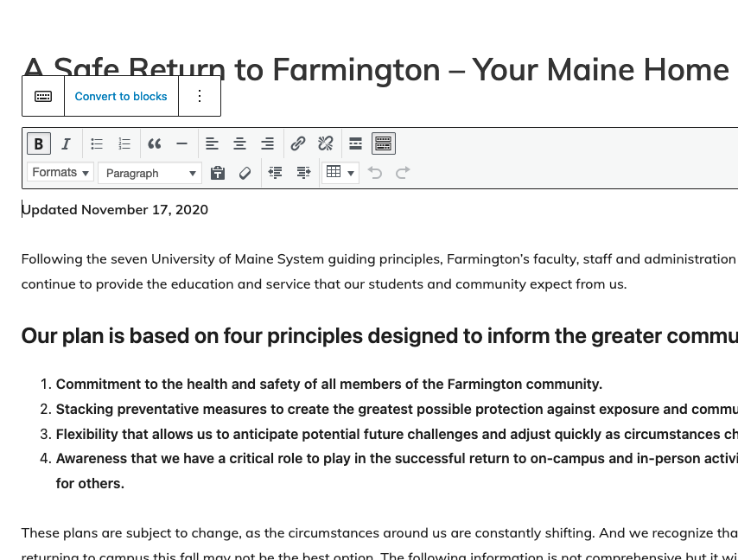Image resolution: width=738 pixels, height=560 pixels.
Task: Insert a horizontal line
Action: pyautogui.click(x=181, y=143)
